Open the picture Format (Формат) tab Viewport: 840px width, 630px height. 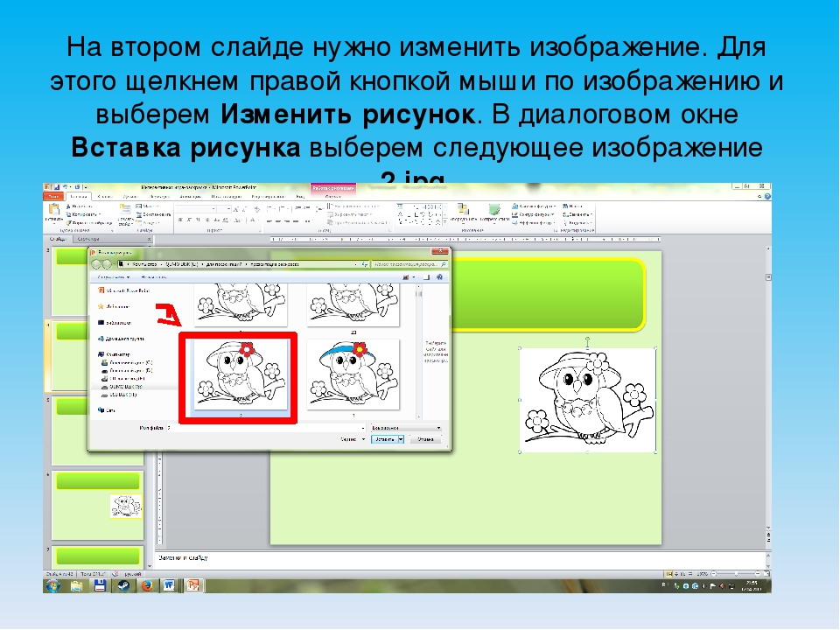click(x=332, y=197)
